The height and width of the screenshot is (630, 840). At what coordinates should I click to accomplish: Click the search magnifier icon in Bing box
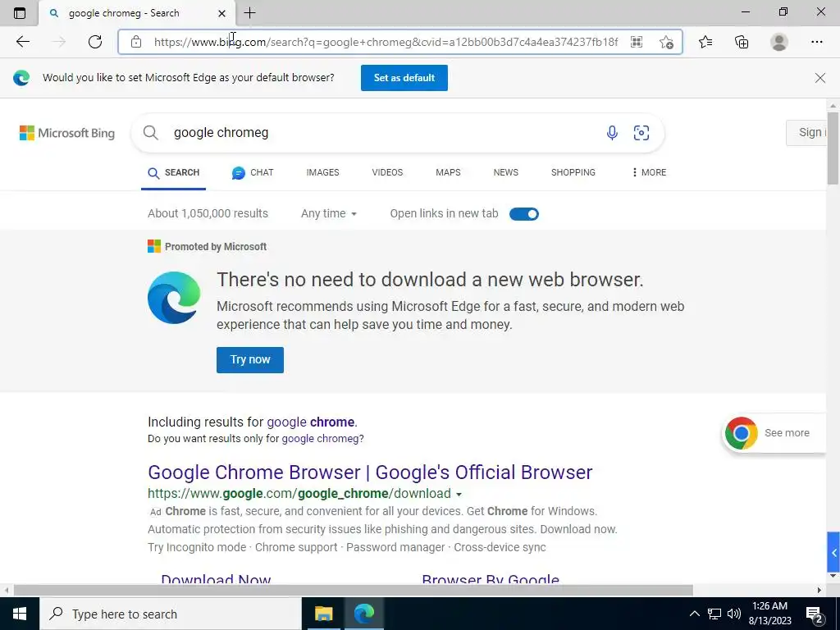tap(151, 133)
